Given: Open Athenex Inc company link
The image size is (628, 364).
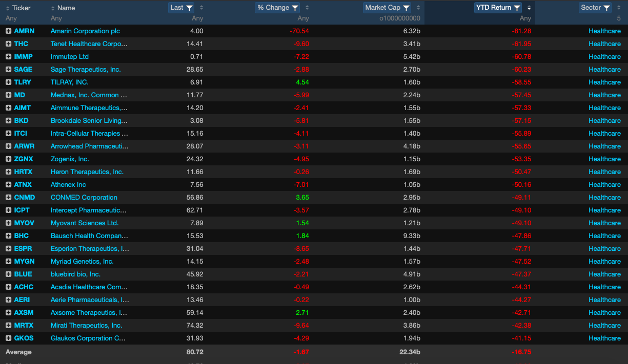Looking at the screenshot, I should coord(68,185).
